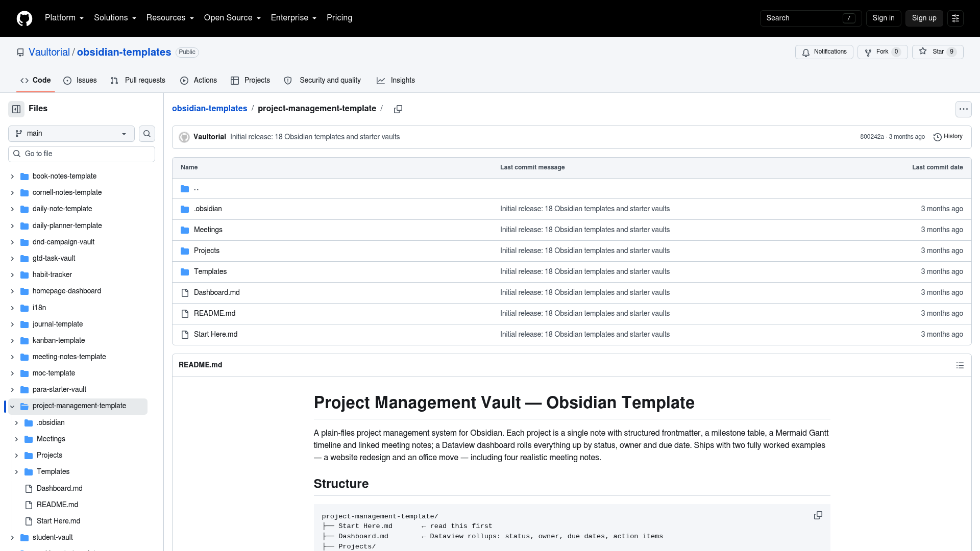980x551 pixels.
Task: Click the Sign up button
Action: click(x=924, y=18)
